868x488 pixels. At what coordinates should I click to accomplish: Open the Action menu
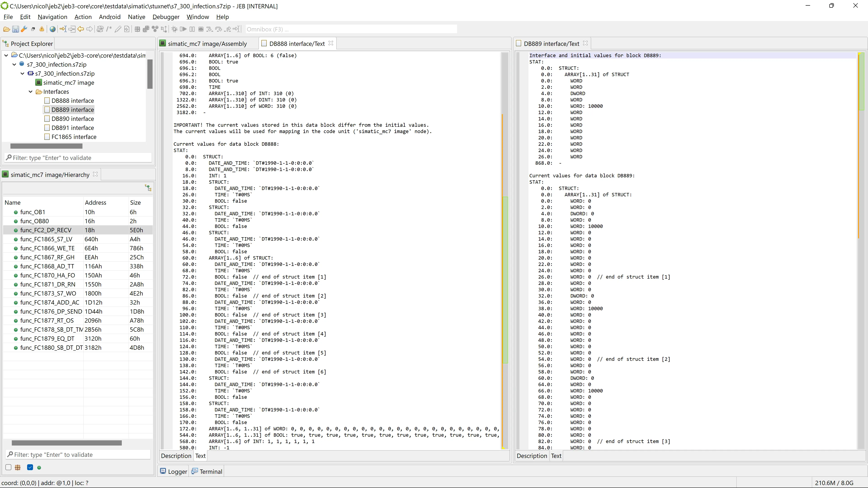83,17
